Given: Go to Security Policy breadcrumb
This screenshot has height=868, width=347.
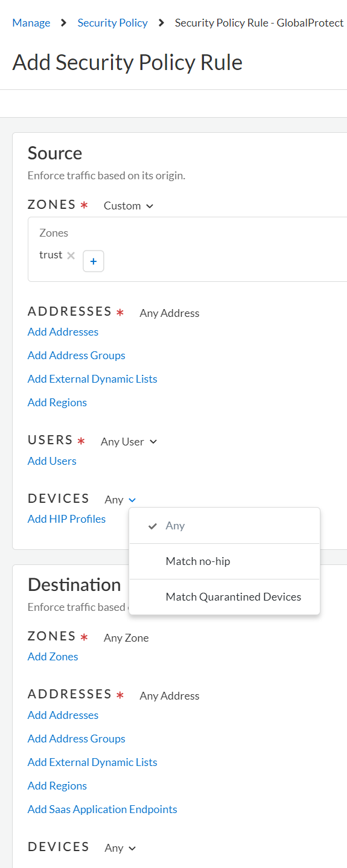Looking at the screenshot, I should pyautogui.click(x=112, y=23).
